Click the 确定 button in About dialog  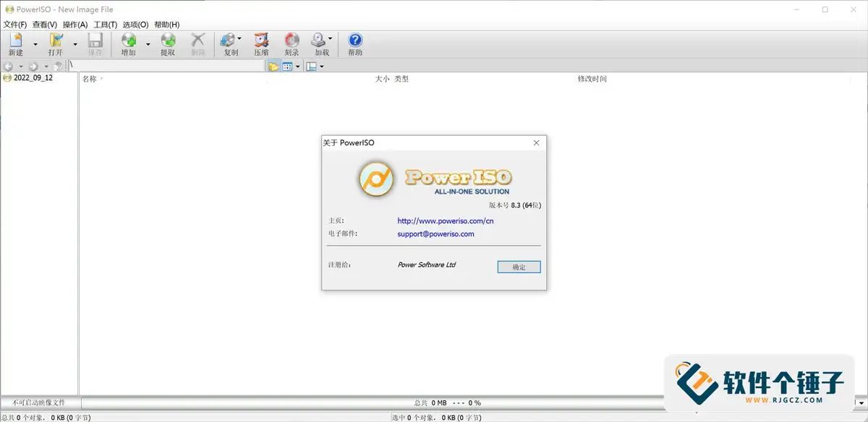point(519,267)
